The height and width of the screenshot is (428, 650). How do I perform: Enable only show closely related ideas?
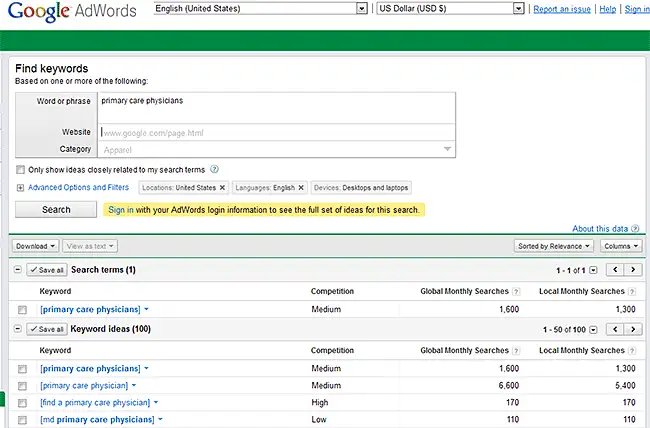click(20, 170)
